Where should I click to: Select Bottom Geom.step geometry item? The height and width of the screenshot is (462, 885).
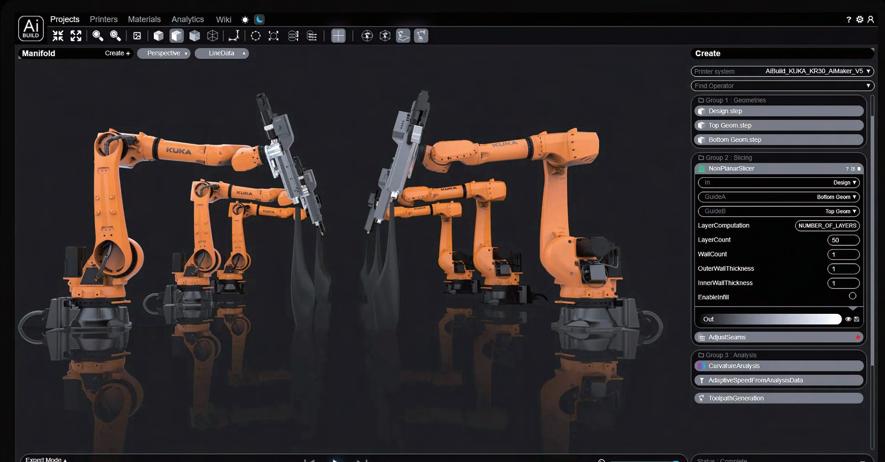[779, 139]
